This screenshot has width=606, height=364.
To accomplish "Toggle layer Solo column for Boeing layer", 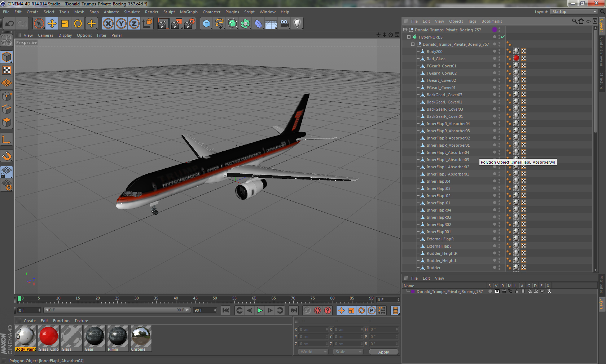I will coord(490,291).
